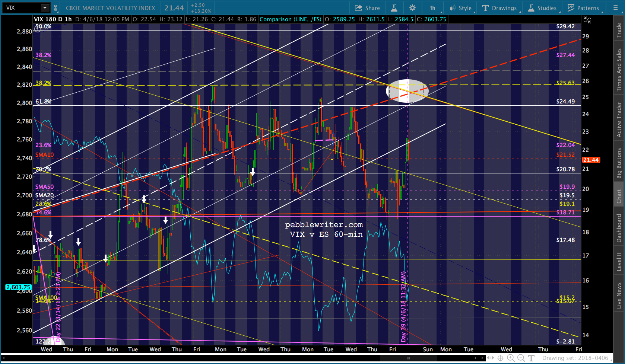Open the Style dropdown menu

click(x=461, y=8)
